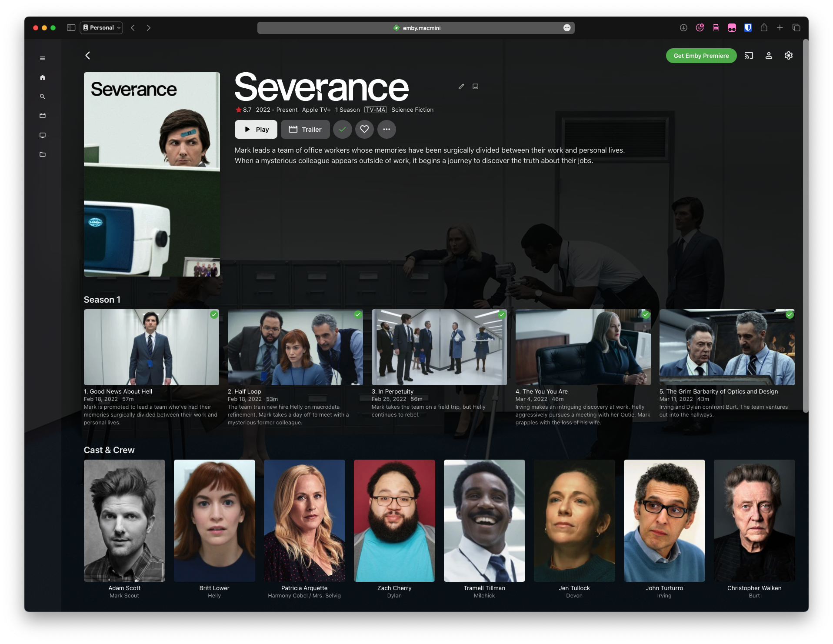The width and height of the screenshot is (833, 644).
Task: Open the search icon in sidebar
Action: point(43,97)
